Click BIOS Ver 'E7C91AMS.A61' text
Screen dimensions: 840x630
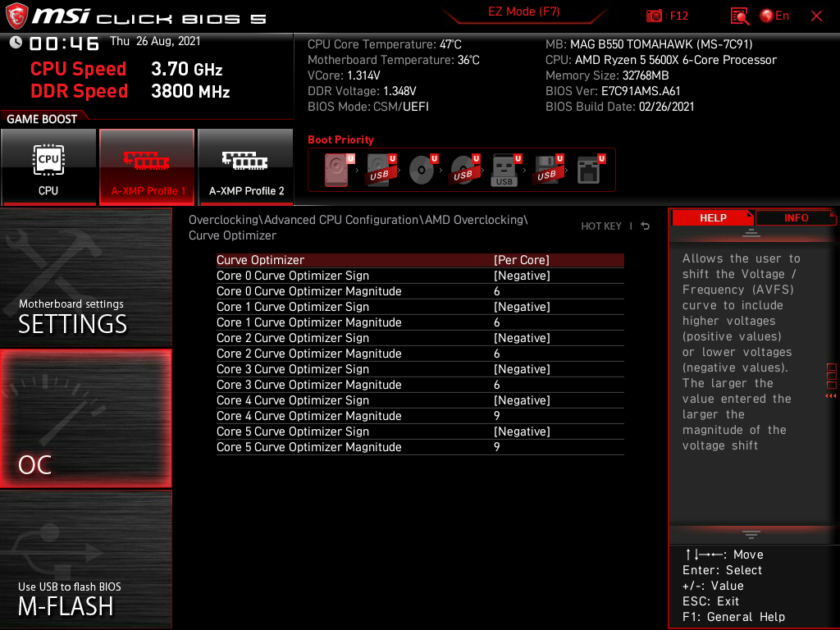click(641, 91)
